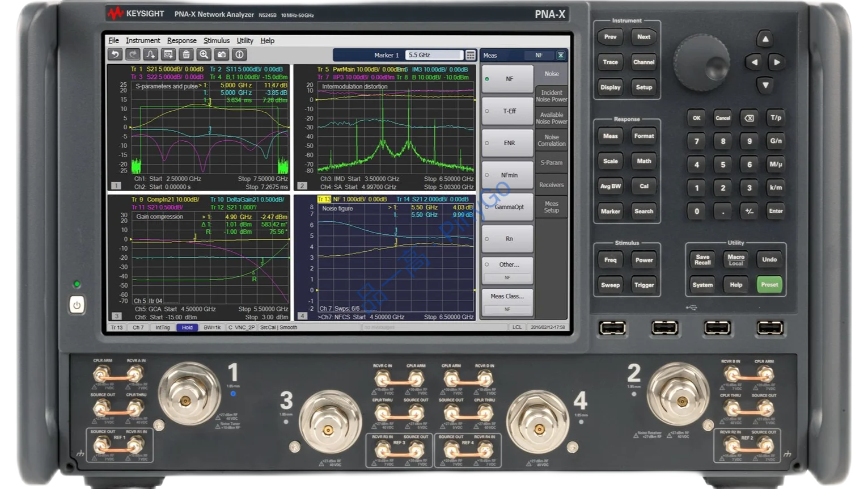Open the Utility menu in the menu bar
The width and height of the screenshot is (868, 489).
click(245, 40)
